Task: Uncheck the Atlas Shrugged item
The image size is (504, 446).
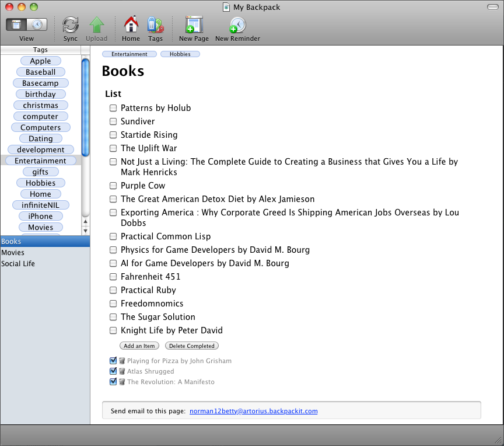Action: pyautogui.click(x=113, y=371)
